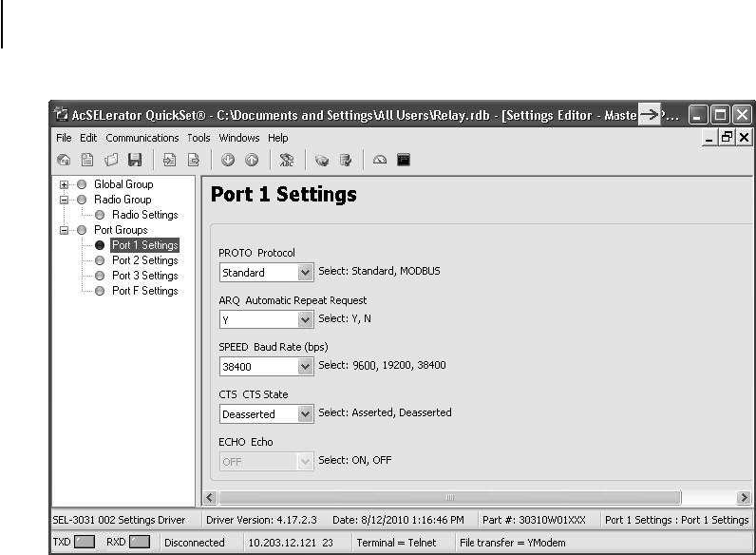This screenshot has height=555, width=756.
Task: Click the TXD indicator light
Action: click(85, 542)
